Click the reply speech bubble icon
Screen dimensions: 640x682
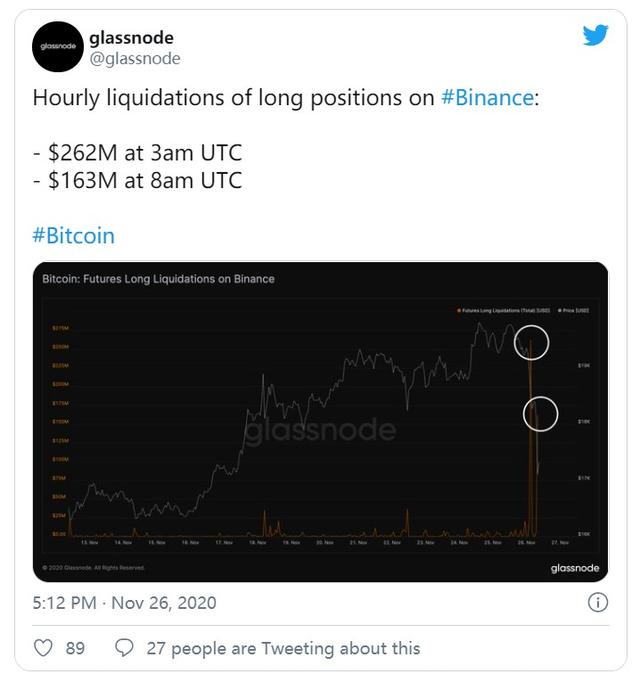click(125, 649)
